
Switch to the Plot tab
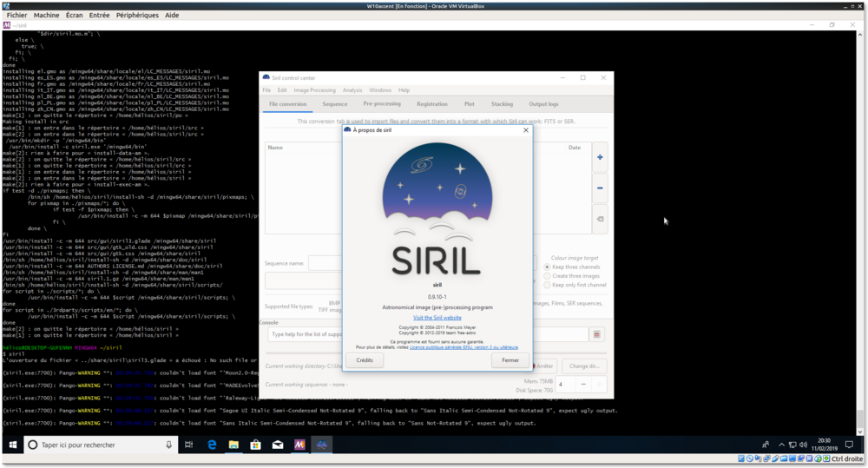(x=470, y=104)
